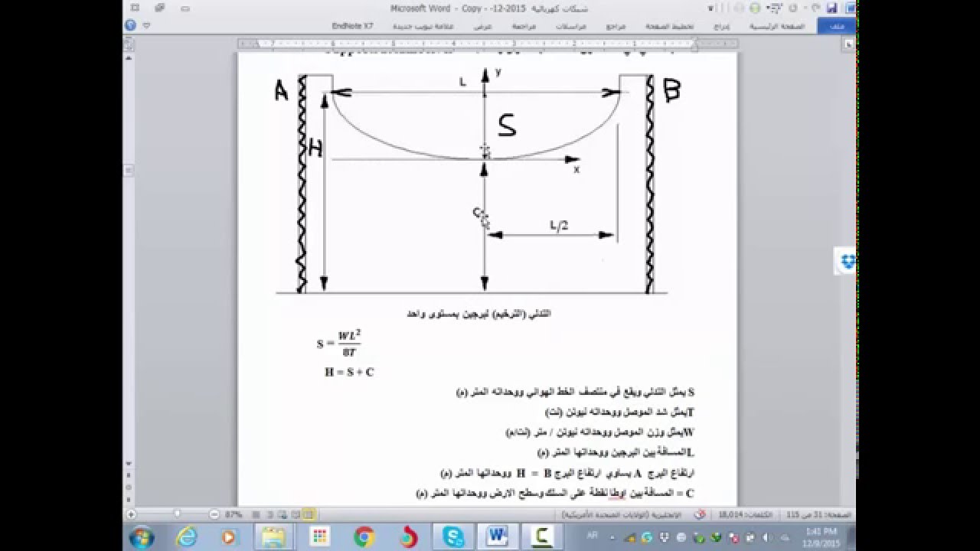Image resolution: width=980 pixels, height=551 pixels.
Task: Click the equation H = S + C
Action: pyautogui.click(x=349, y=372)
